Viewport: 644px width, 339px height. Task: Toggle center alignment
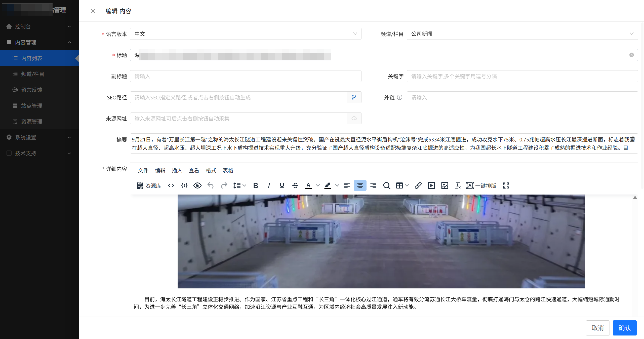pyautogui.click(x=360, y=186)
